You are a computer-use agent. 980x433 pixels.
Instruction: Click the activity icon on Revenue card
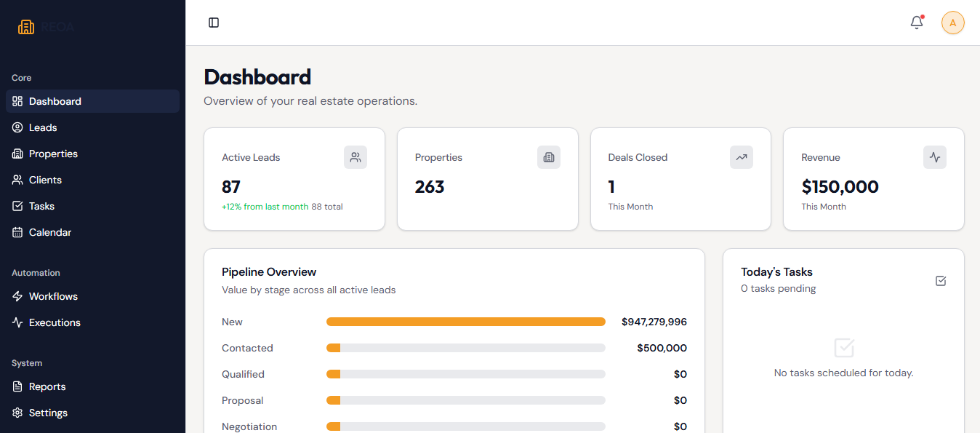point(935,157)
